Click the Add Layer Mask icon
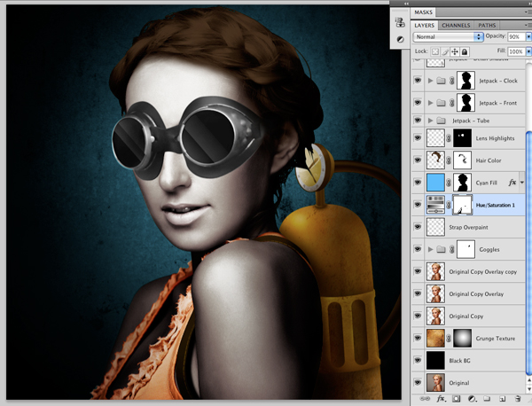The image size is (532, 406). [x=457, y=399]
